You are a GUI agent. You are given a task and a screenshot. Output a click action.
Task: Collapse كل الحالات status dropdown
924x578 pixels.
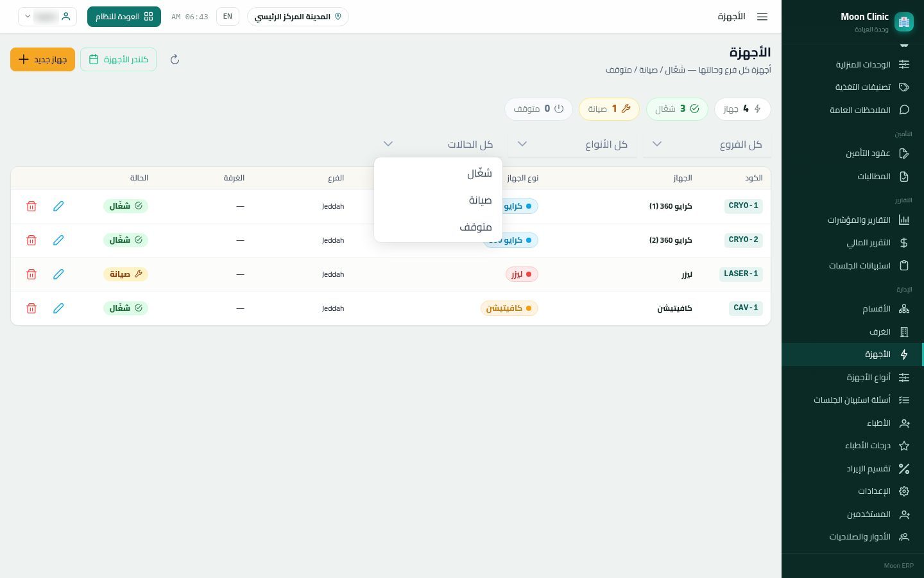point(438,144)
